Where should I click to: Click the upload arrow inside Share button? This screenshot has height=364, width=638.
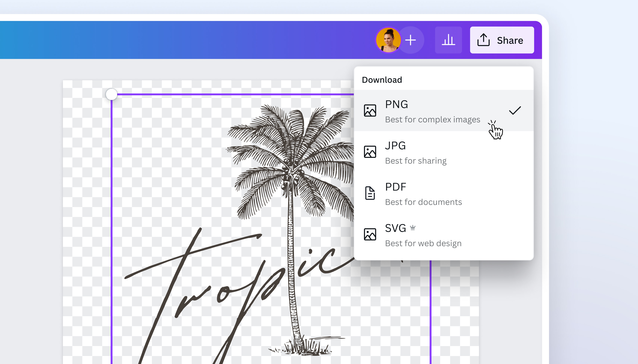484,40
